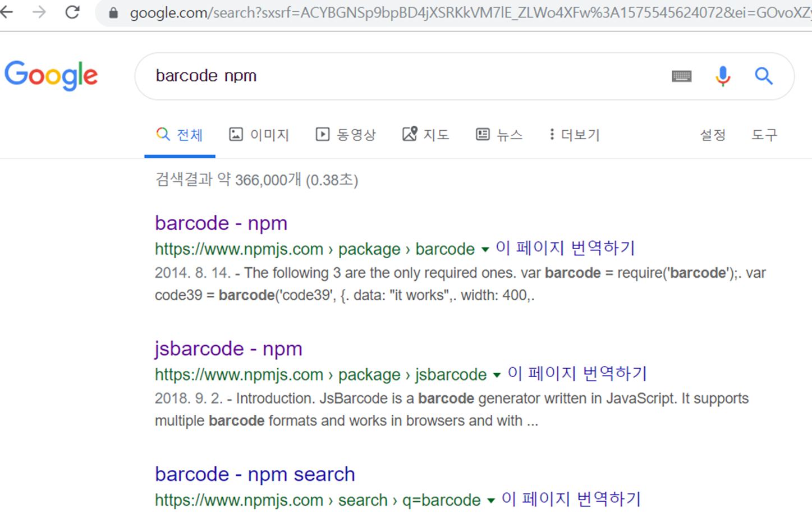Expand dropdown arrow next to package › barcode
Image resolution: width=812 pixels, height=513 pixels.
click(485, 250)
